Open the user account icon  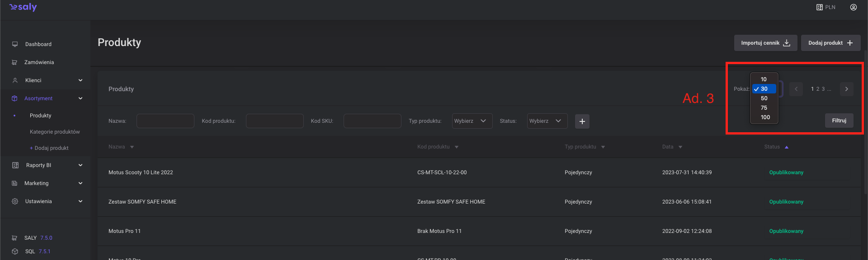853,7
